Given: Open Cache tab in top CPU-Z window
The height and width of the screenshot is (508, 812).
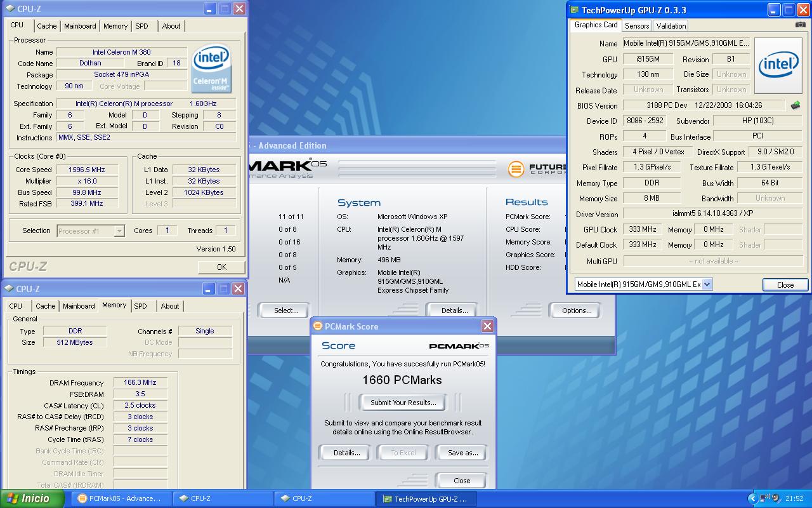Looking at the screenshot, I should click(47, 26).
